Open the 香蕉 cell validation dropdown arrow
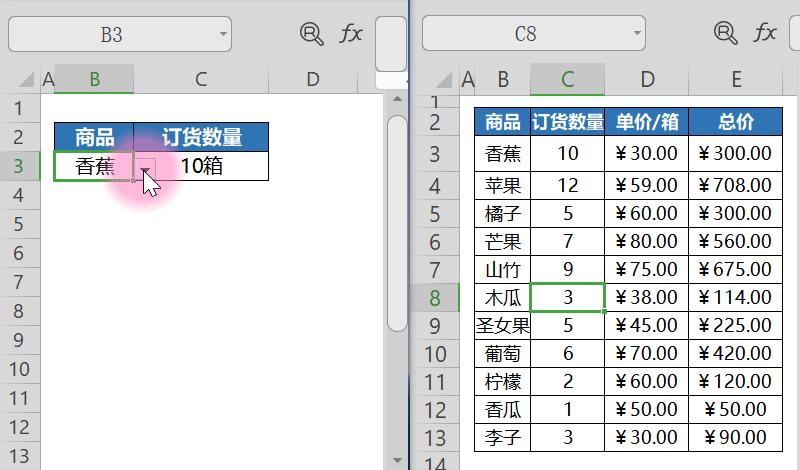The height and width of the screenshot is (470, 800). click(x=145, y=170)
